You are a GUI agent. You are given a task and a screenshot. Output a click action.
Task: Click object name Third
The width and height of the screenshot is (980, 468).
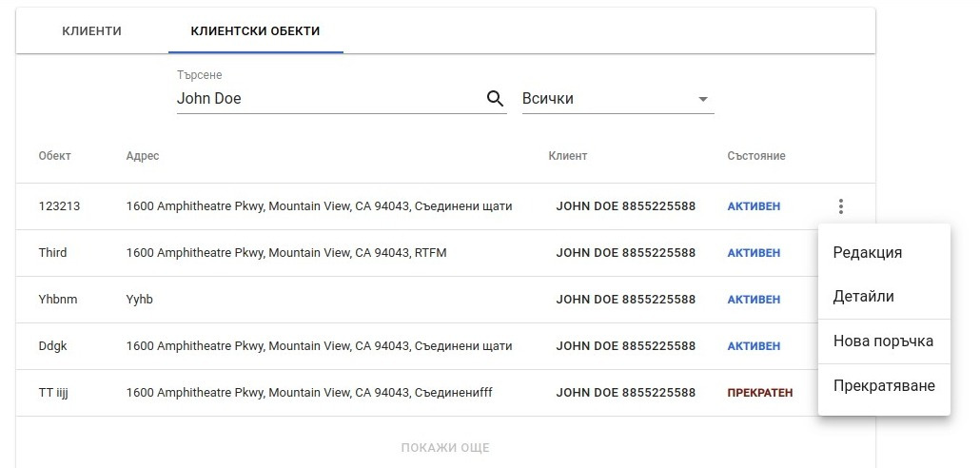point(52,253)
